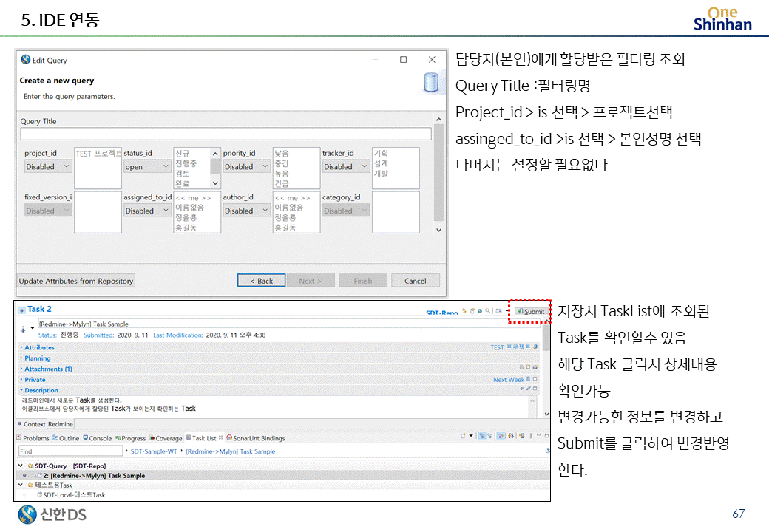
Task: Open the Progress view tab
Action: (130, 438)
